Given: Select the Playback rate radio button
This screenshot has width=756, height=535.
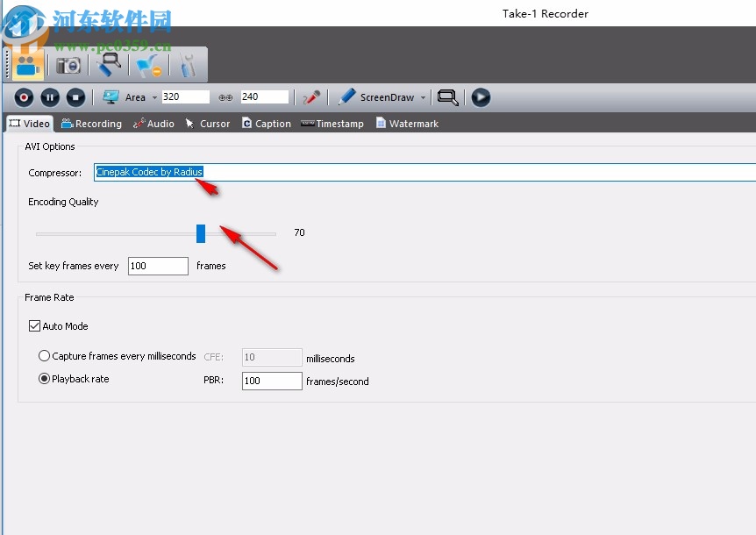Looking at the screenshot, I should point(44,379).
